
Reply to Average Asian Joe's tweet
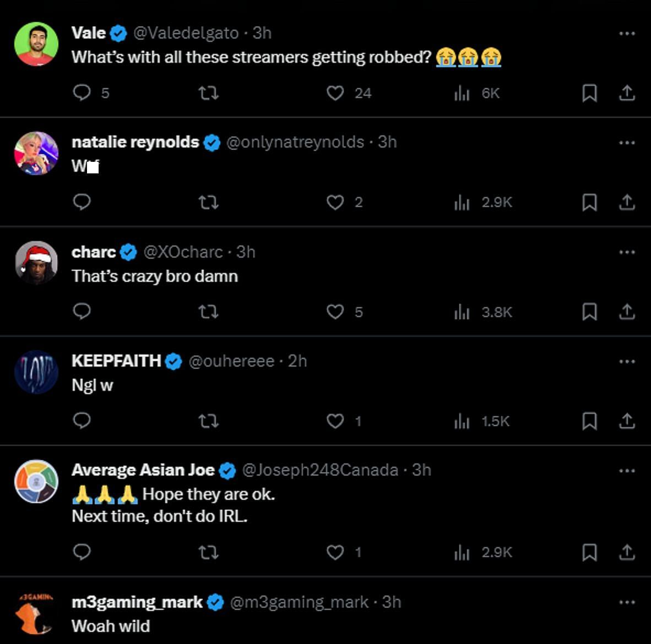click(x=82, y=552)
